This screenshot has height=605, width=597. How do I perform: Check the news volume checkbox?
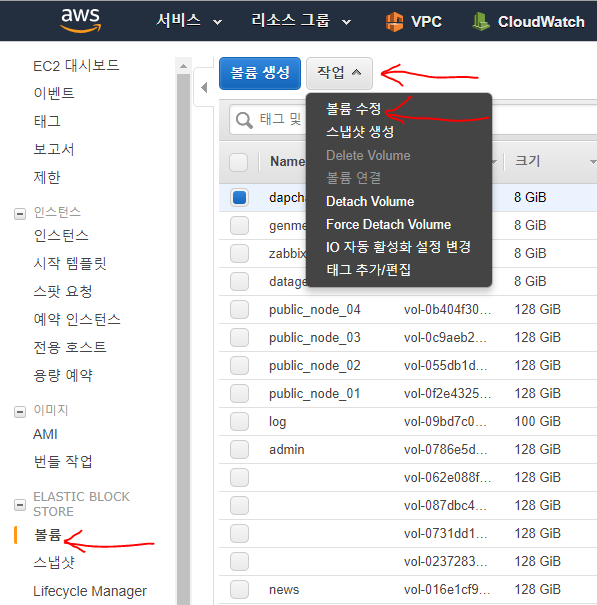pos(239,590)
